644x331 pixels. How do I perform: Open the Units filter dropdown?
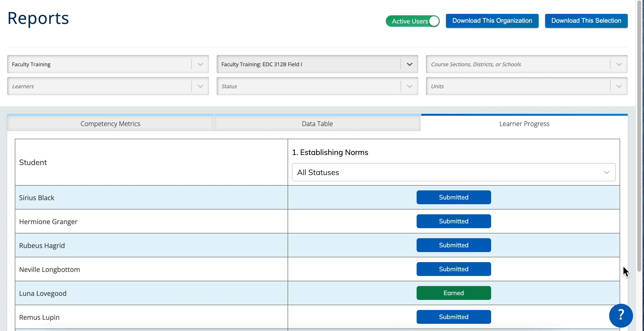click(x=526, y=86)
